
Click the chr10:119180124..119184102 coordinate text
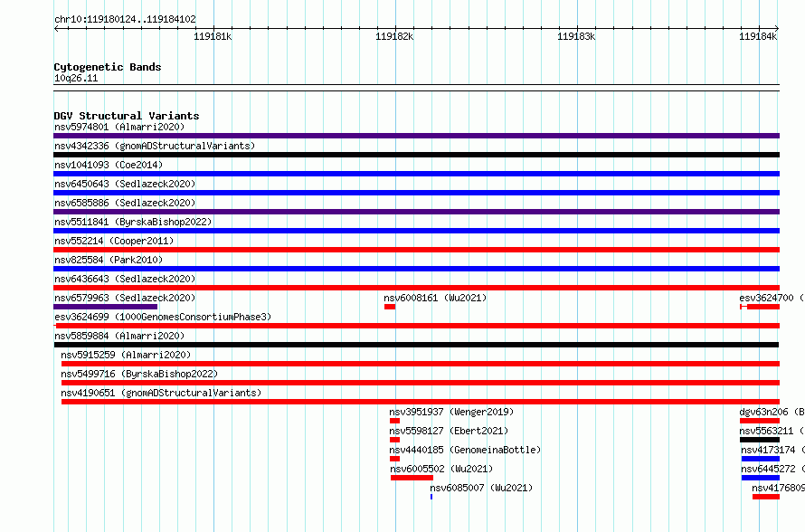pos(125,20)
